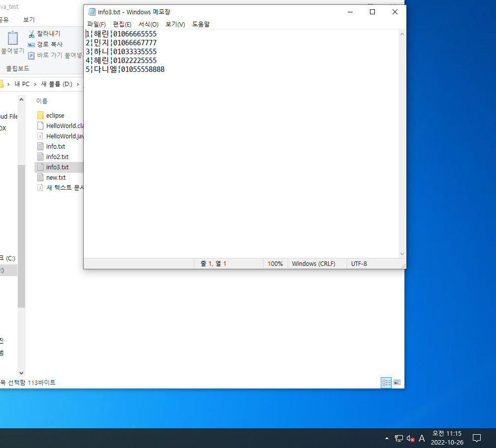Viewport: 496px width, 448px height.
Task: Minimize the Notepad window
Action: 350,12
